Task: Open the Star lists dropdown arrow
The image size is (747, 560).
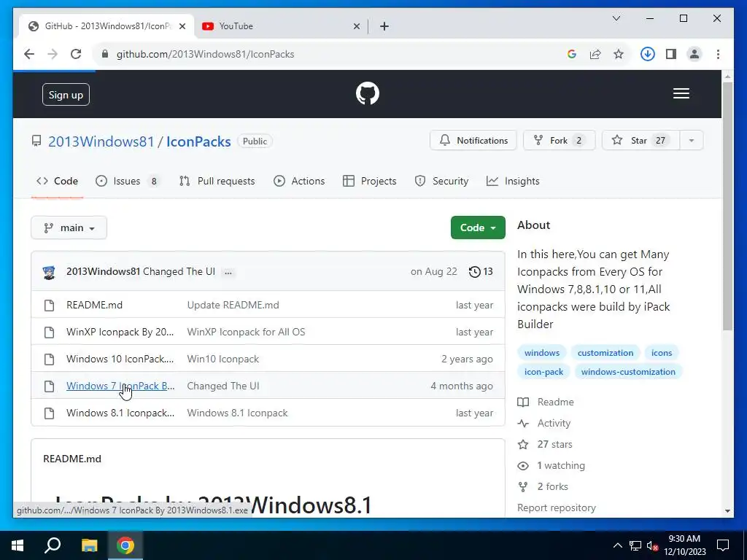Action: (x=692, y=141)
